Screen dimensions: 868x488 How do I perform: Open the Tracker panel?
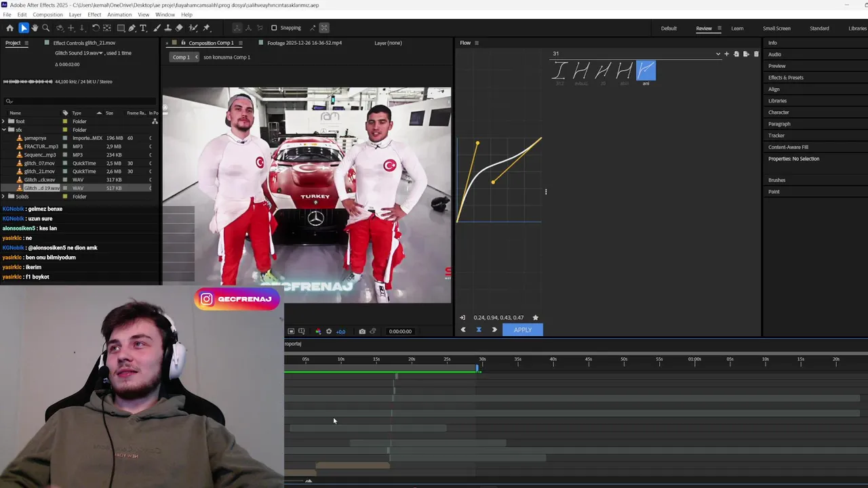click(x=776, y=136)
